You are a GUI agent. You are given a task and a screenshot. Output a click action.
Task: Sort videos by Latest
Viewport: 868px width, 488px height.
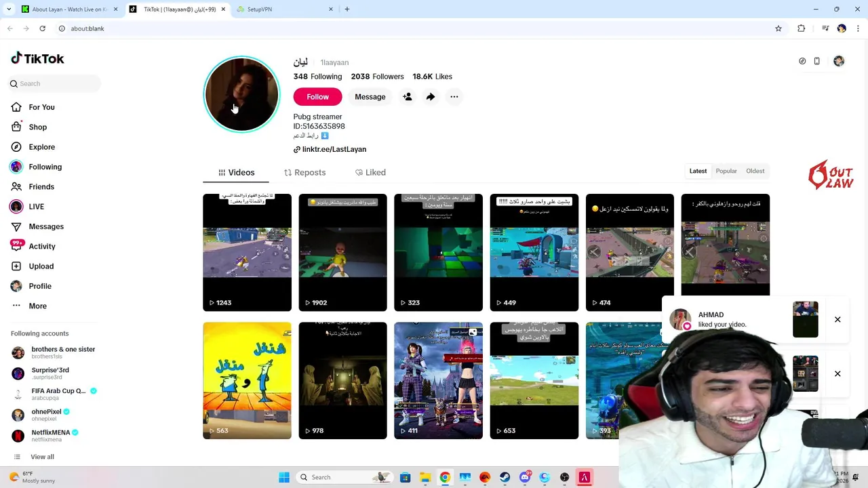point(698,171)
